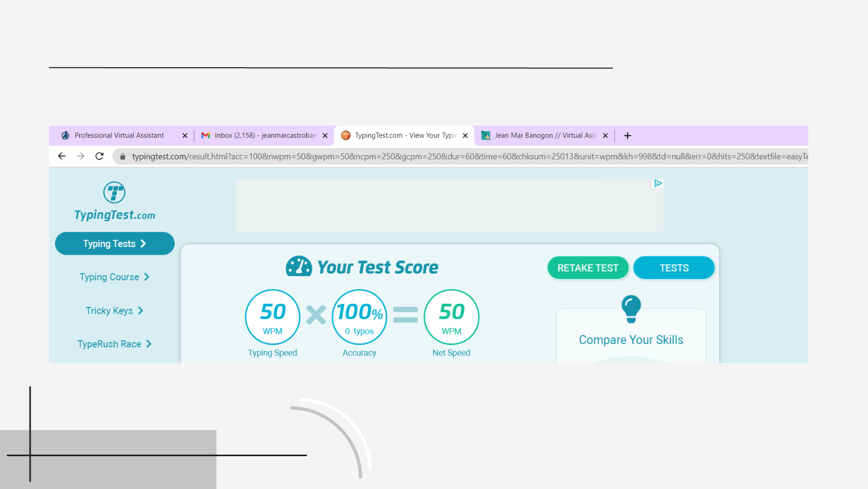Image resolution: width=868 pixels, height=489 pixels.
Task: Open the TypeRush Race menu item
Action: [115, 344]
